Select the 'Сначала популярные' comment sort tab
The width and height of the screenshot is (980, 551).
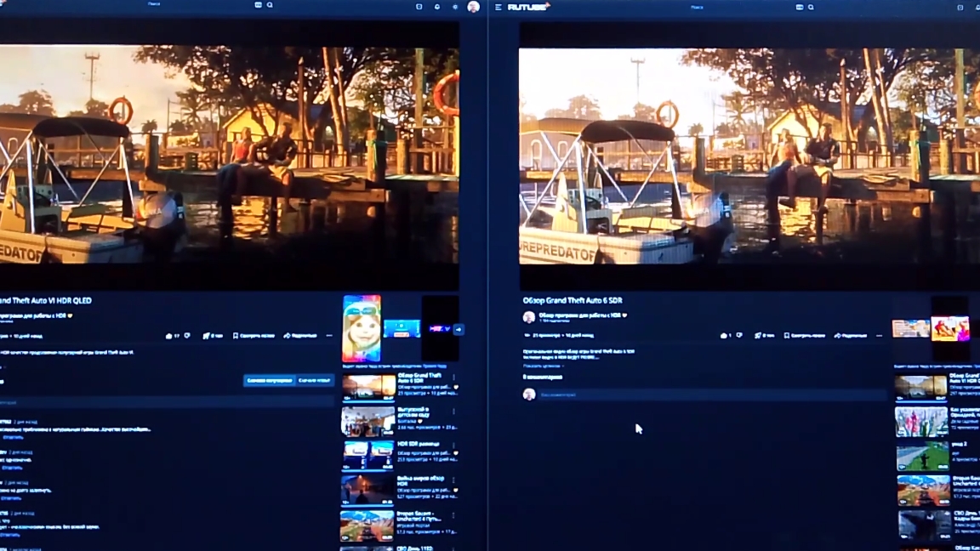(x=269, y=380)
